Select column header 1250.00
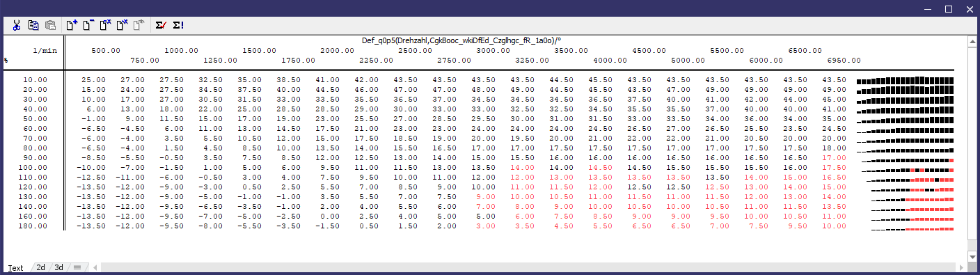Image resolution: width=980 pixels, height=275 pixels. coord(221,61)
